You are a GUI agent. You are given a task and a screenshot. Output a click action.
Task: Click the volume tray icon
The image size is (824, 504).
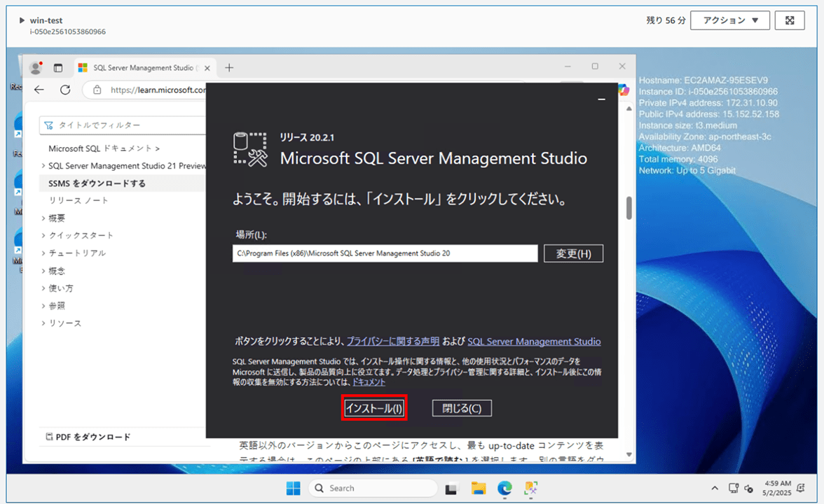click(x=749, y=489)
